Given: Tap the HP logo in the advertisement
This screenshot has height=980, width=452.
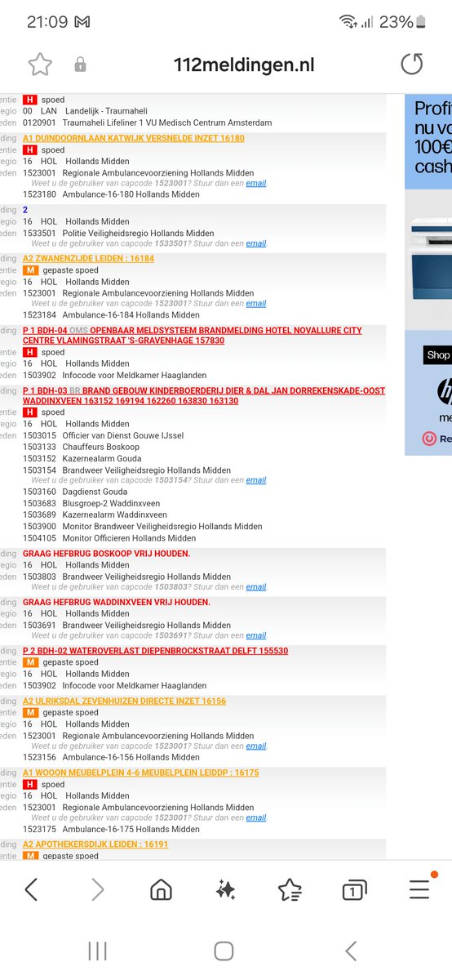Looking at the screenshot, I should click(x=444, y=392).
